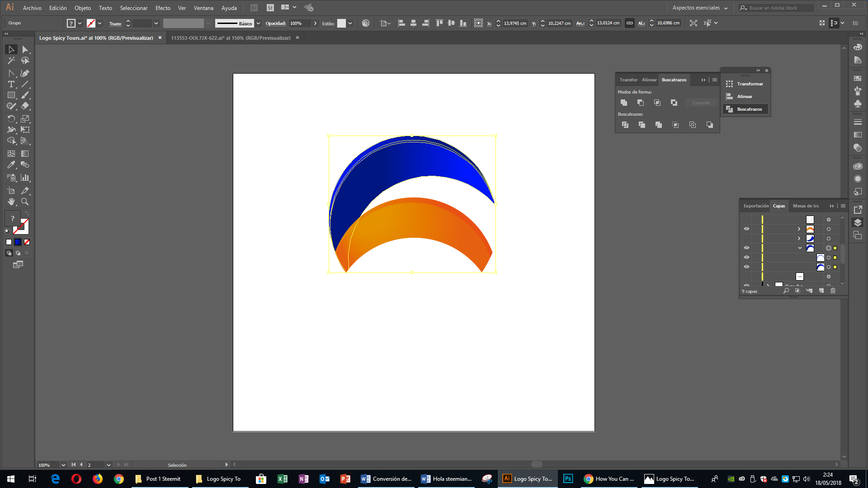Image resolution: width=868 pixels, height=488 pixels.
Task: Select the Artboard tool
Action: [11, 191]
